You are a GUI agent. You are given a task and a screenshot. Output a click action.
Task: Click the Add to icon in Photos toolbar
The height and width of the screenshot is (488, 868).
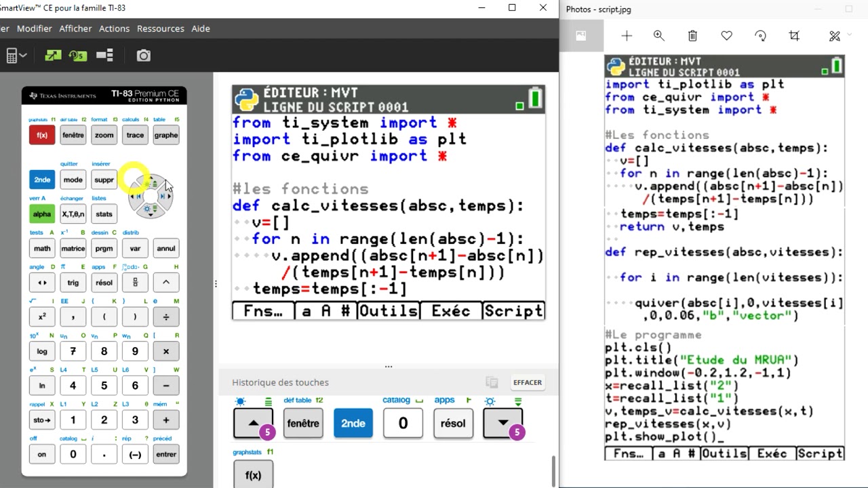click(626, 36)
